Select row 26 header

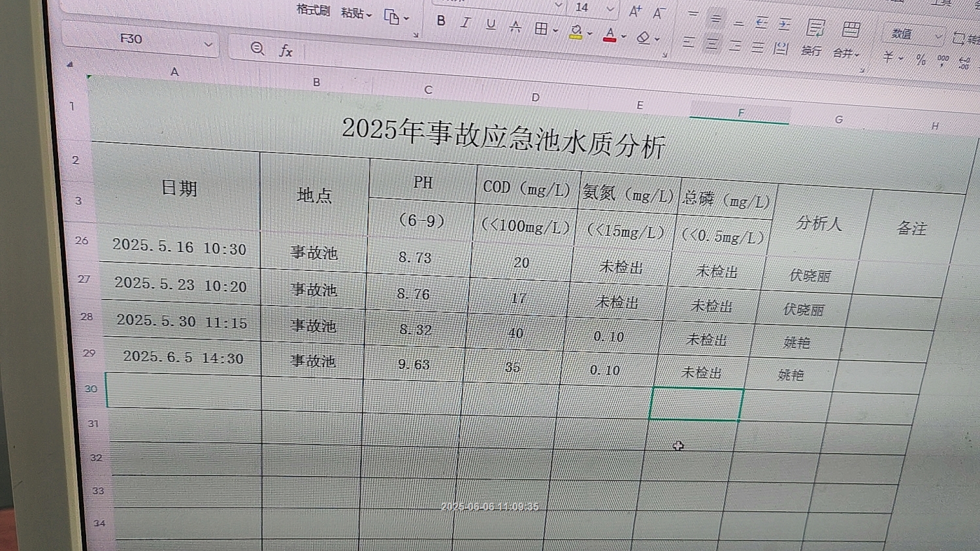click(82, 240)
